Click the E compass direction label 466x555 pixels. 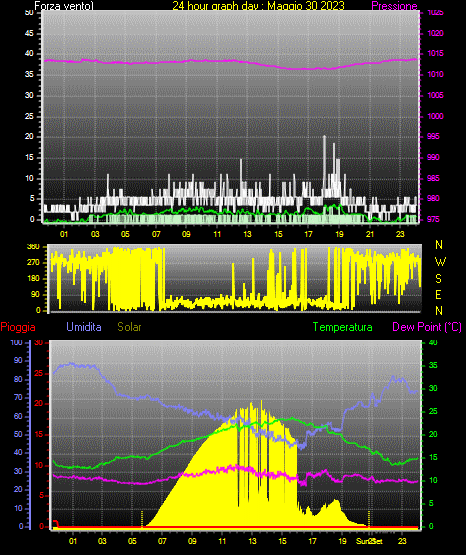tap(438, 294)
